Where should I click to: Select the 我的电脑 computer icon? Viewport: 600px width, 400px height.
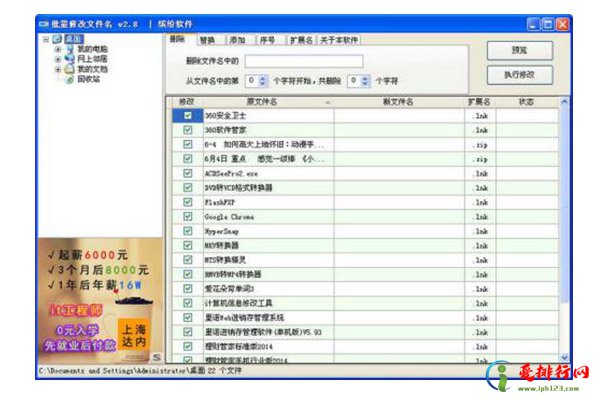click(x=70, y=49)
